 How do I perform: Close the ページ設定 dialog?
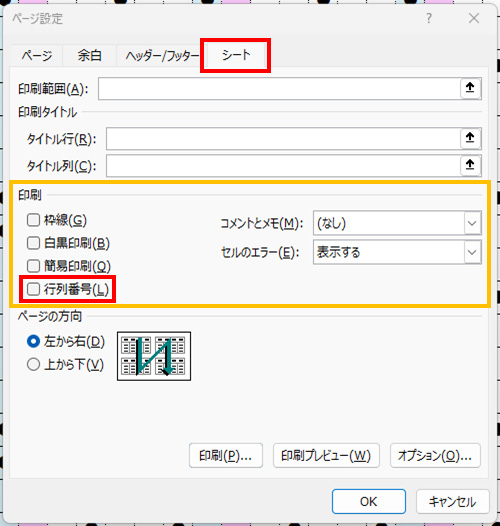[474, 18]
